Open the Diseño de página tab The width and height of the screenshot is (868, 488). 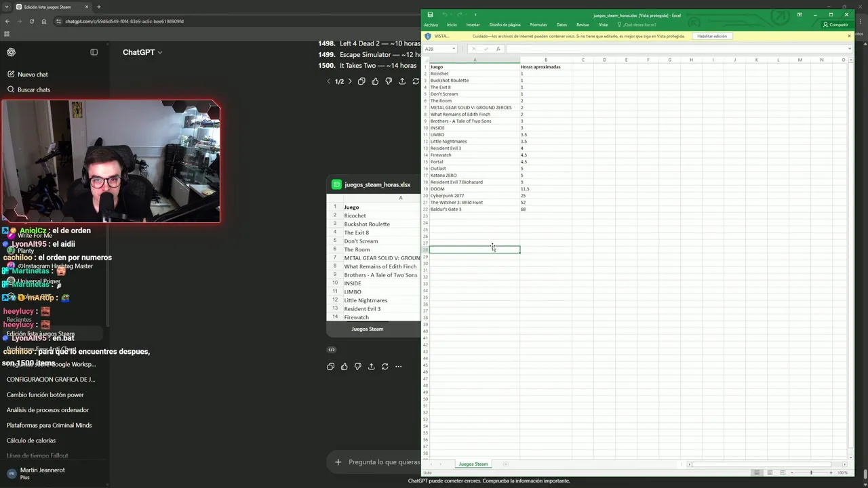tap(505, 25)
